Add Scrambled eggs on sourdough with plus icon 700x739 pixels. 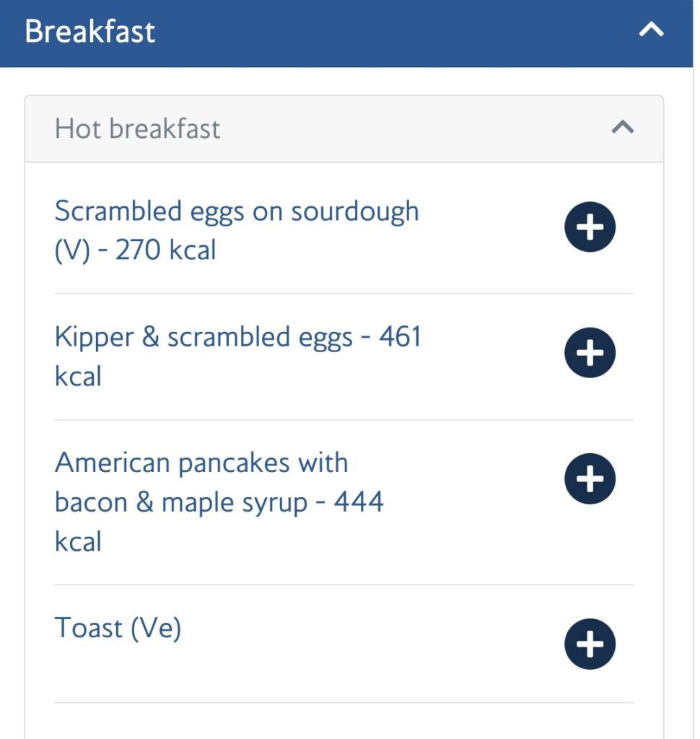tap(590, 227)
